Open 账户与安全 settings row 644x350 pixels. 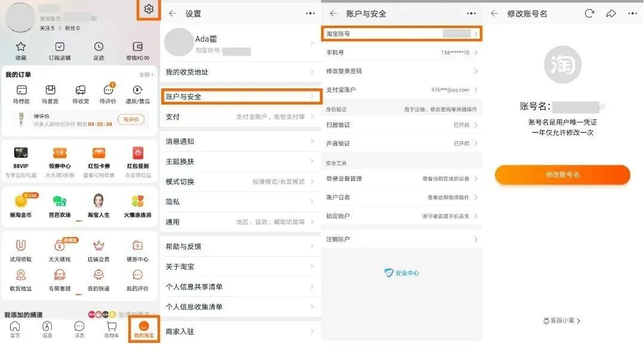tap(241, 97)
